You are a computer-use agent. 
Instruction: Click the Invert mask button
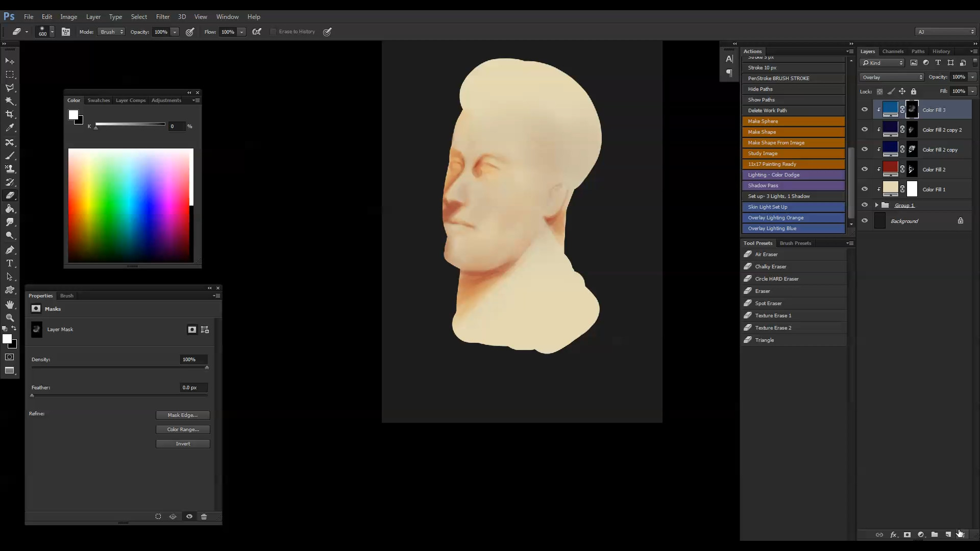pos(182,444)
